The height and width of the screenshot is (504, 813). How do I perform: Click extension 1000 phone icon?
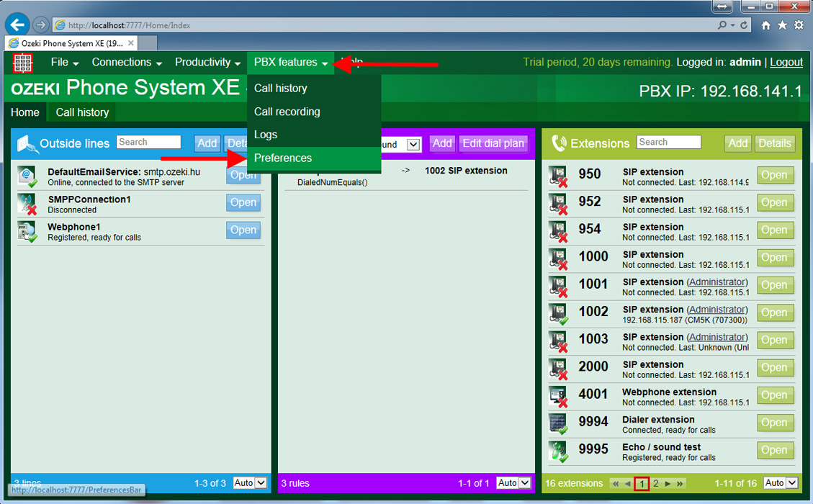[x=558, y=258]
